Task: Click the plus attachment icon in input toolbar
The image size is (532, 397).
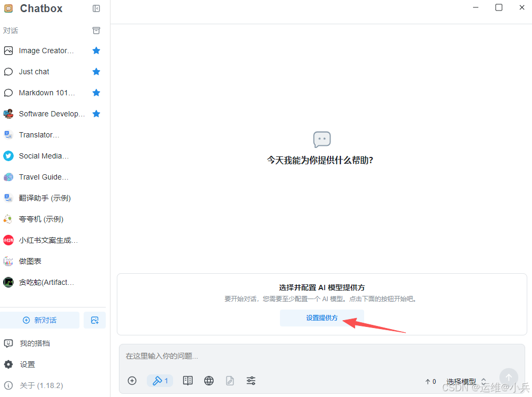Action: pyautogui.click(x=132, y=381)
